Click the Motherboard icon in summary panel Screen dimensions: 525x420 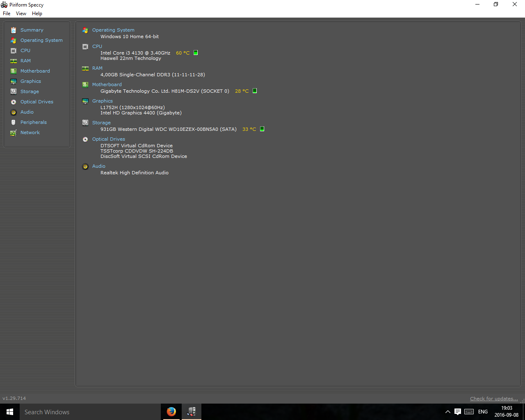(85, 84)
